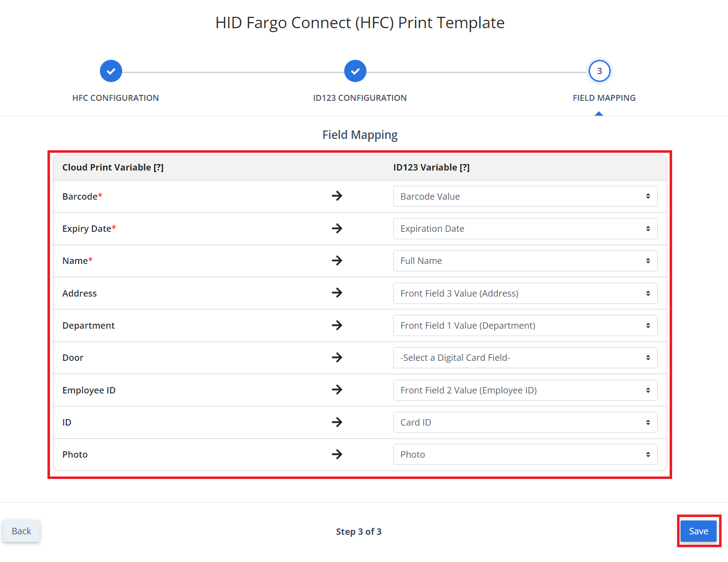Click the ID123 Variable [?] help header
728x562 pixels.
[431, 168]
